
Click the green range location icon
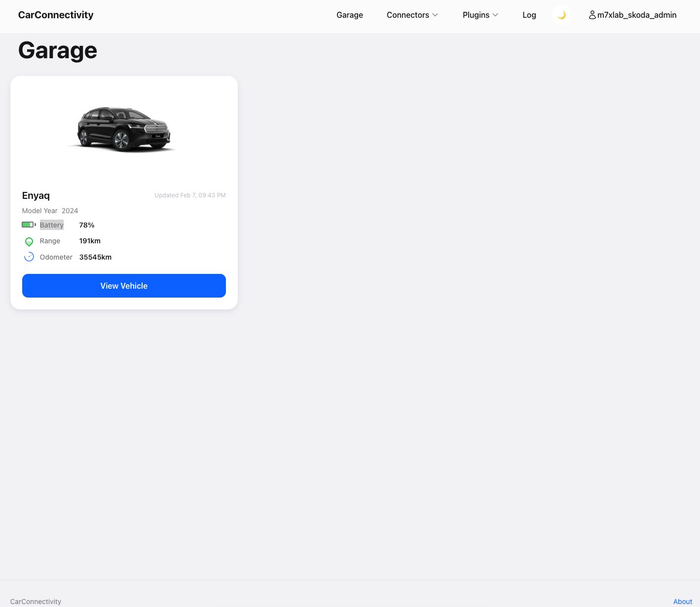pos(29,241)
